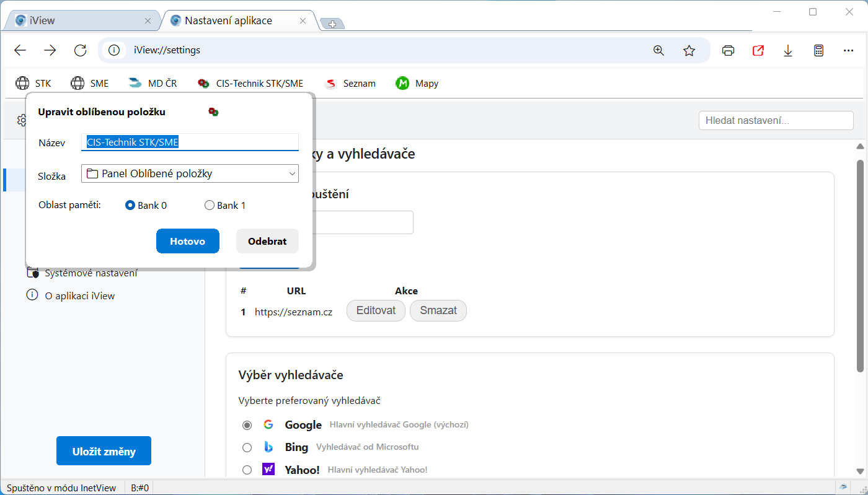This screenshot has height=495, width=868.
Task: Close the Nastavení aplikace tab
Action: (303, 20)
